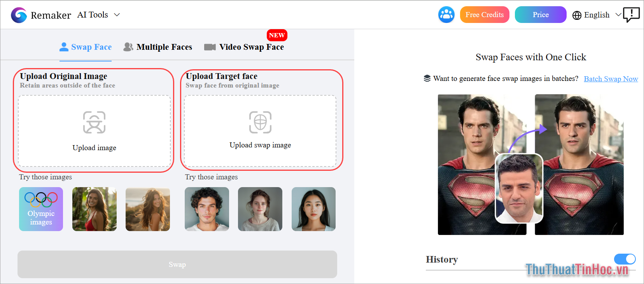Choose the dark-haired woman target sample

click(x=313, y=209)
